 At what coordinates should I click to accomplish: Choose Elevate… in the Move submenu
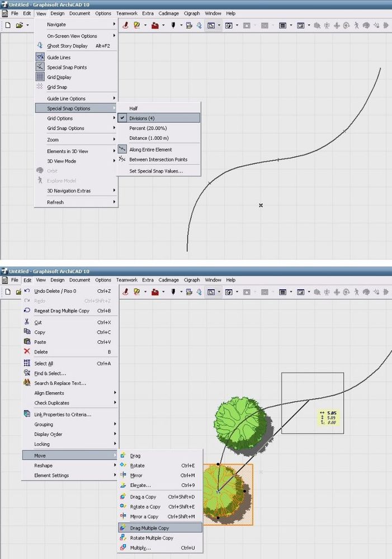tap(160, 485)
